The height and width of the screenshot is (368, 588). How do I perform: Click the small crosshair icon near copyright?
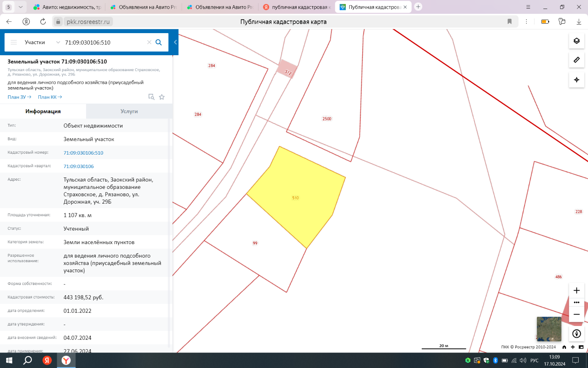point(572,347)
